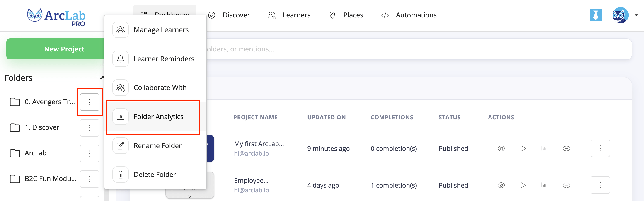This screenshot has width=644, height=201.
Task: Copy link icon for Employee project row
Action: click(566, 185)
